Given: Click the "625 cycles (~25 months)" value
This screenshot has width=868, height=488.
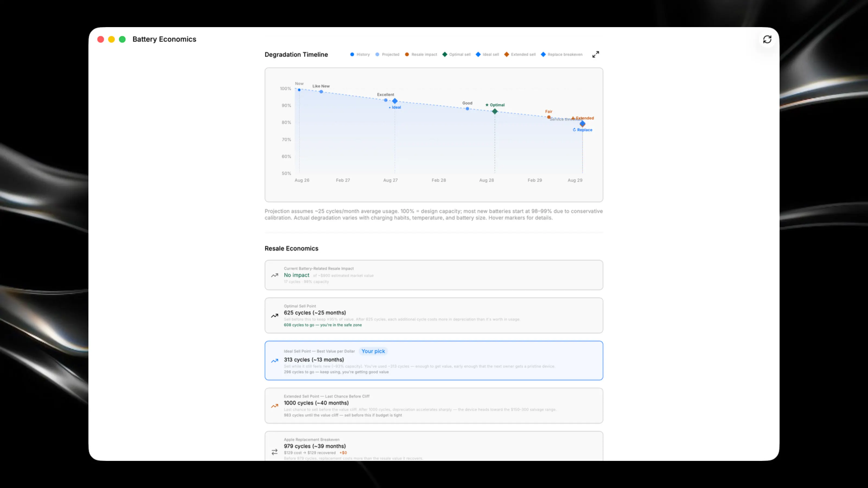Looking at the screenshot, I should point(315,313).
